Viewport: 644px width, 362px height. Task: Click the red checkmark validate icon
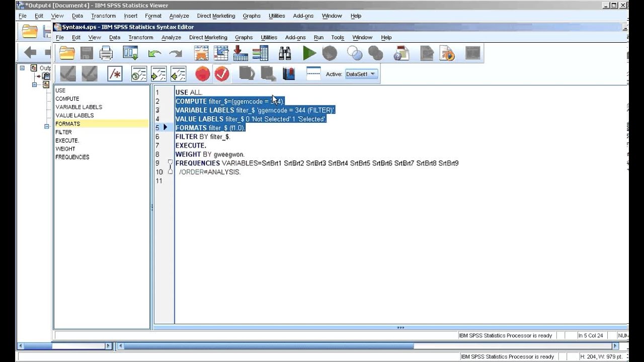coord(222,74)
